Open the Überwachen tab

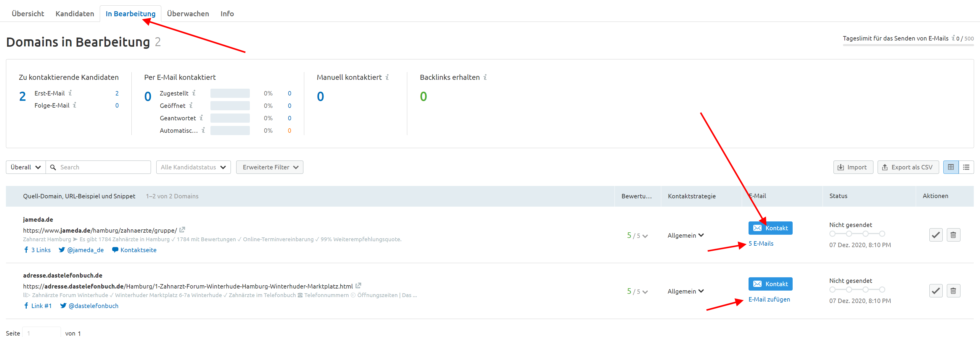click(x=188, y=14)
